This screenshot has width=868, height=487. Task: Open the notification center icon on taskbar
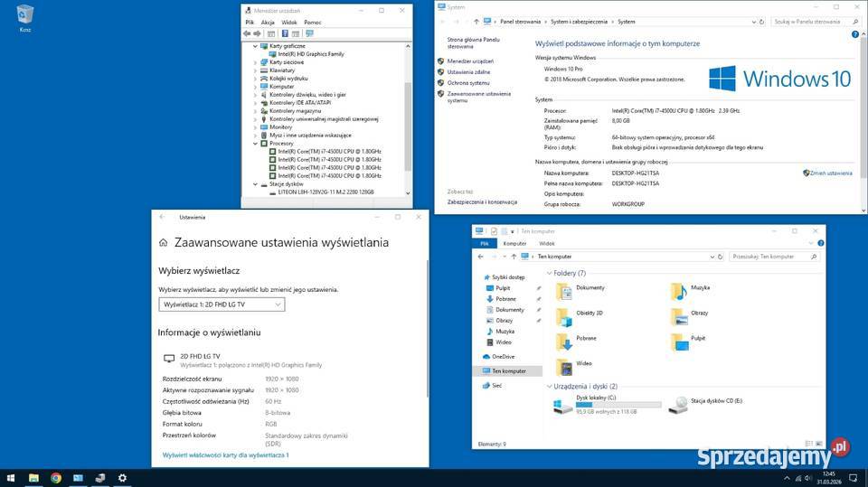pos(853,478)
